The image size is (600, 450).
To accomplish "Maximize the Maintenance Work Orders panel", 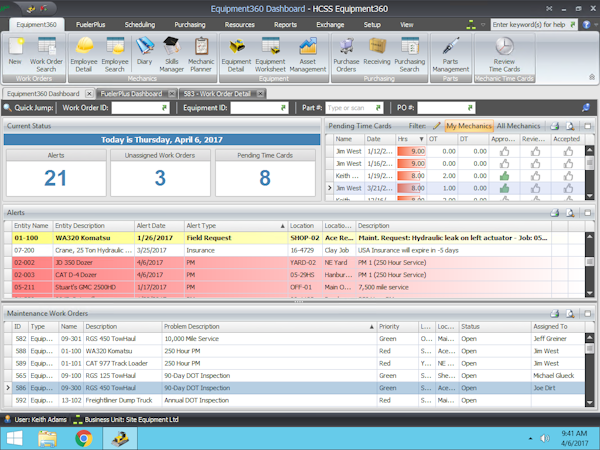I will pos(588,314).
